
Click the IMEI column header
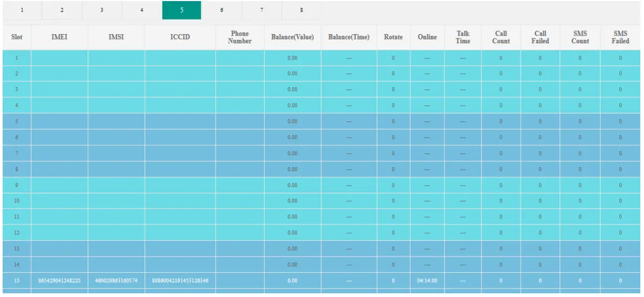pos(59,37)
